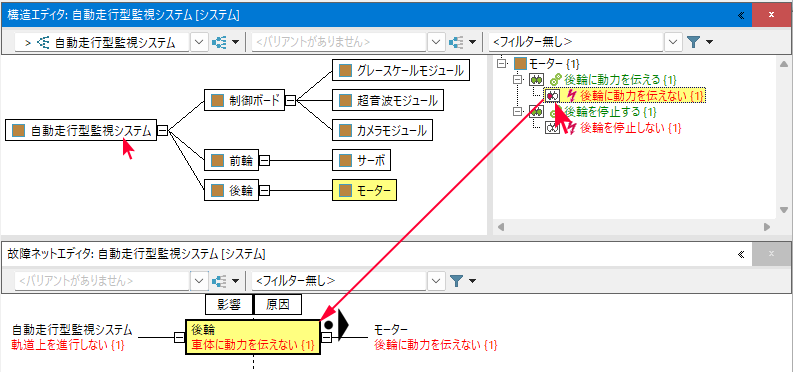The image size is (793, 372).
Task: Select the 原因 tab in failure net
Action: coord(277,305)
